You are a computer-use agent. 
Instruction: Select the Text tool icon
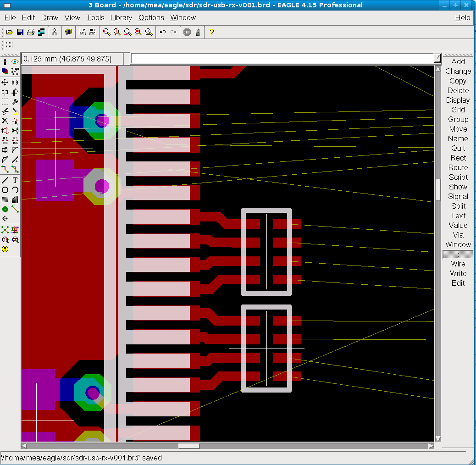(x=15, y=180)
